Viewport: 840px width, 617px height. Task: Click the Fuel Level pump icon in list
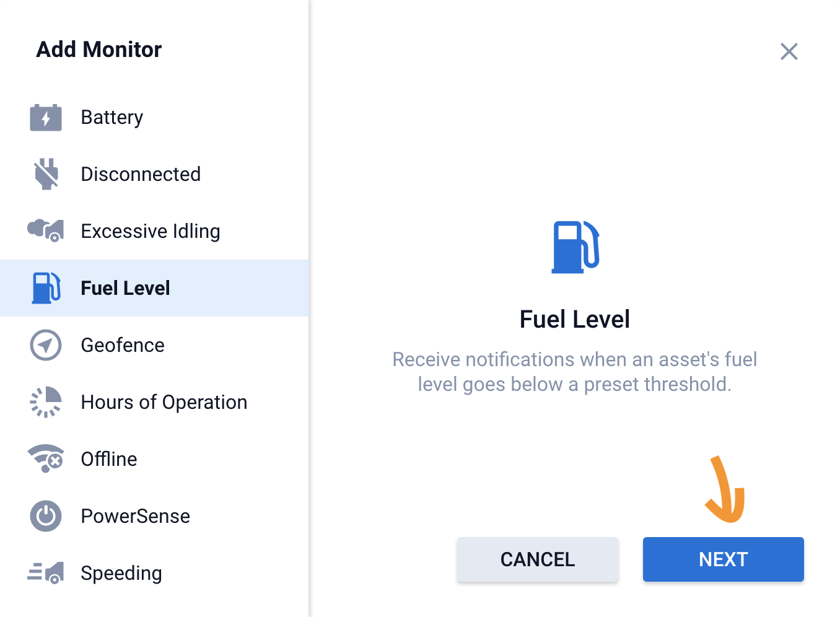coord(46,288)
